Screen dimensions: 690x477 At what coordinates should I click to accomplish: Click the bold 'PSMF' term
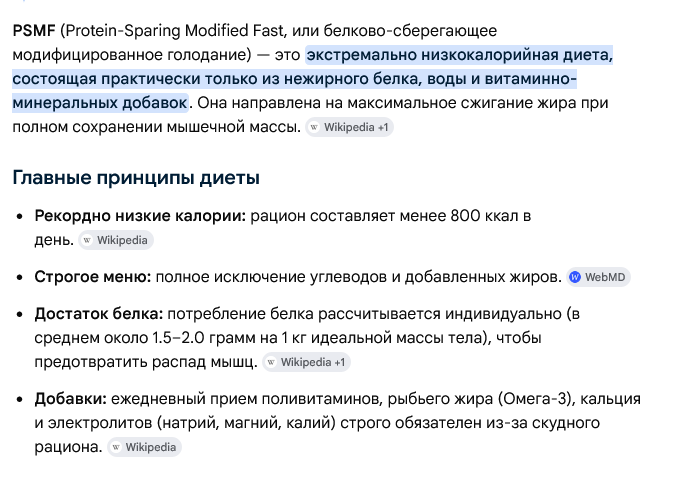34,31
